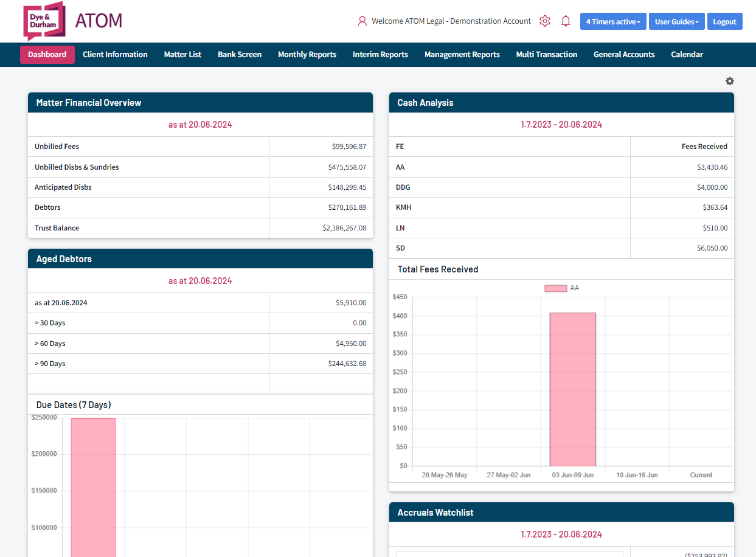Select the Interim Reports tab
The width and height of the screenshot is (756, 557).
click(380, 54)
